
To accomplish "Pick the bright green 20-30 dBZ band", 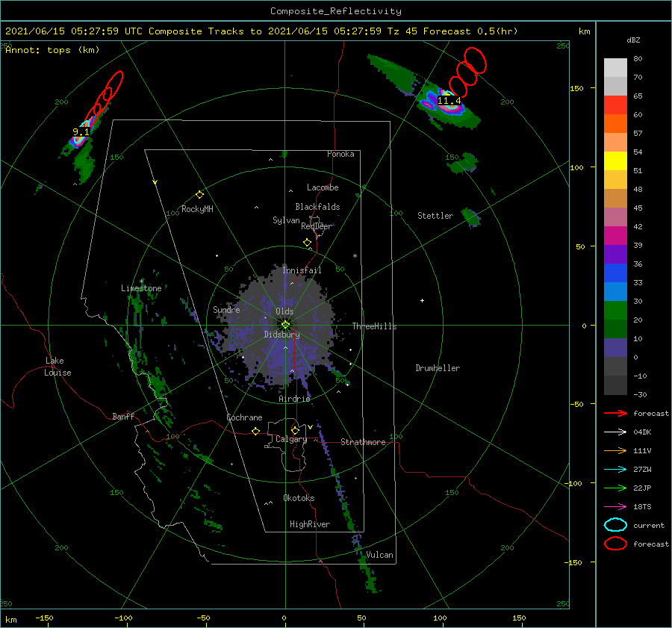I will click(x=615, y=311).
